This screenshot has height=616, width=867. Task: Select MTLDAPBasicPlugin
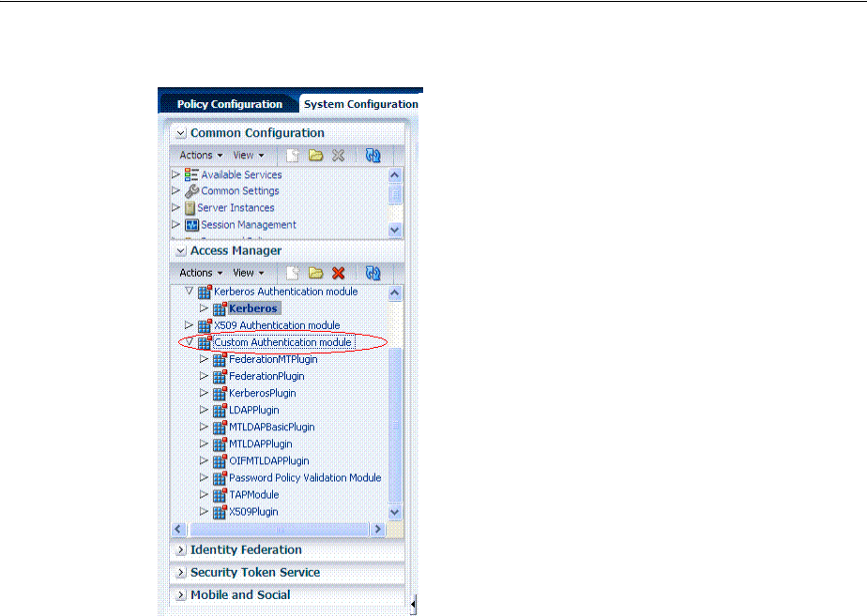click(271, 427)
